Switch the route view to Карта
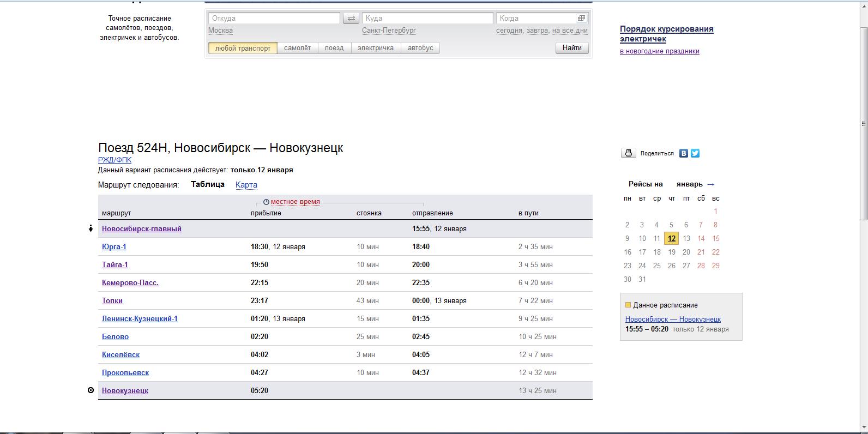This screenshot has height=434, width=868. click(246, 185)
